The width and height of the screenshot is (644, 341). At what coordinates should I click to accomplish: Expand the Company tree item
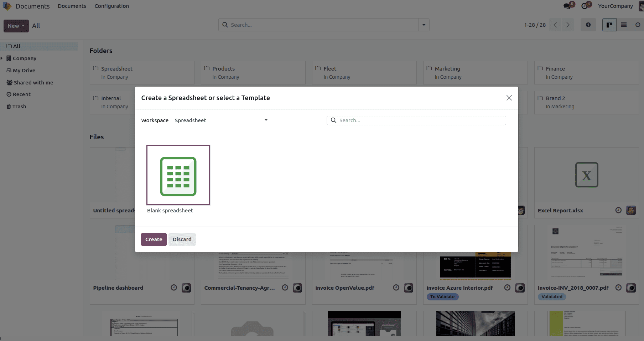click(x=2, y=58)
